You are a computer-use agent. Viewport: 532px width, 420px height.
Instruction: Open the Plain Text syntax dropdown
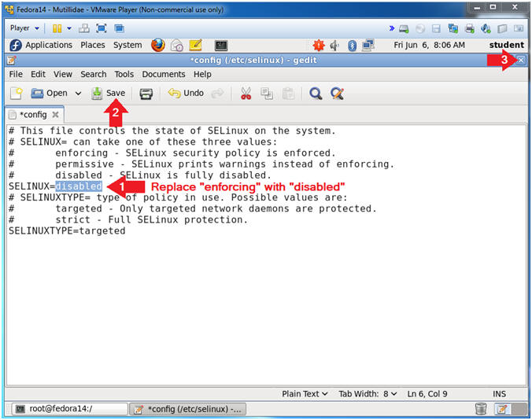(305, 394)
